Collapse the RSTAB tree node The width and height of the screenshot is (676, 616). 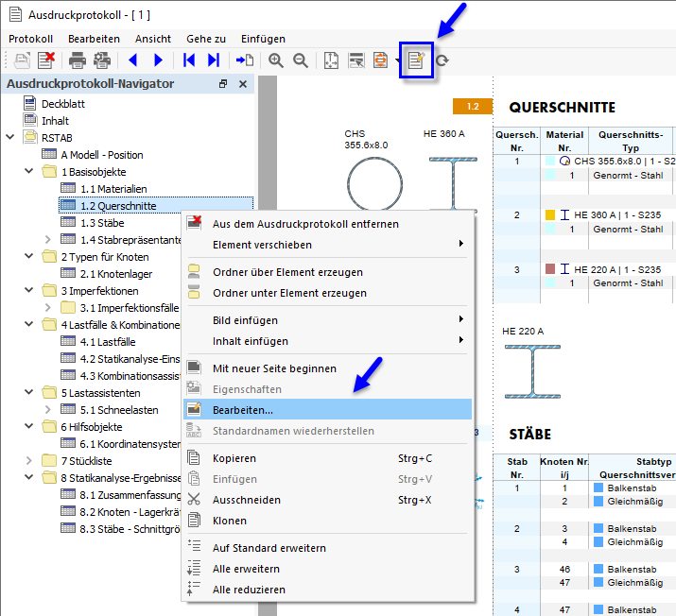click(9, 137)
